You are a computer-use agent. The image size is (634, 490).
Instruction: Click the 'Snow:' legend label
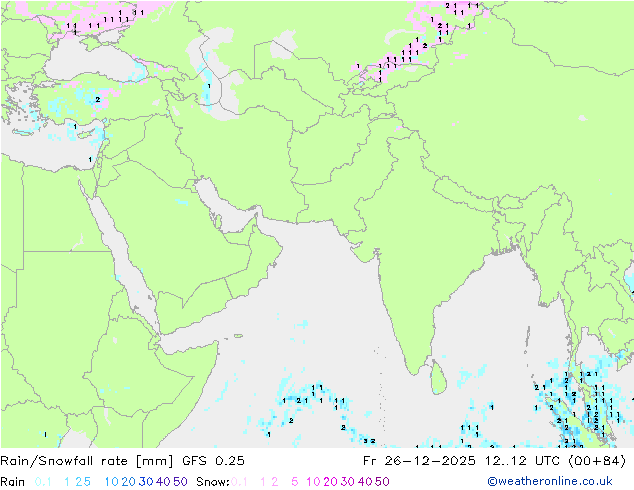tap(213, 482)
